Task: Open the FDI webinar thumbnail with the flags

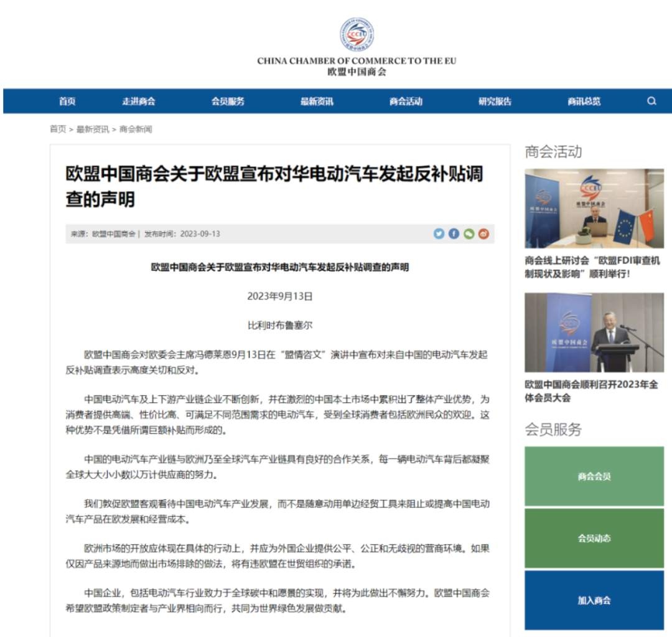Action: tap(594, 209)
